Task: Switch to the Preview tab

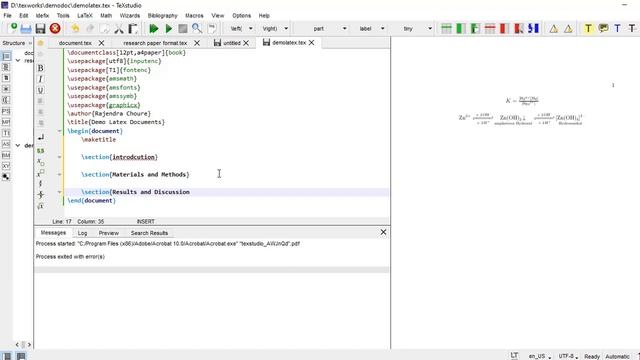Action: (109, 233)
